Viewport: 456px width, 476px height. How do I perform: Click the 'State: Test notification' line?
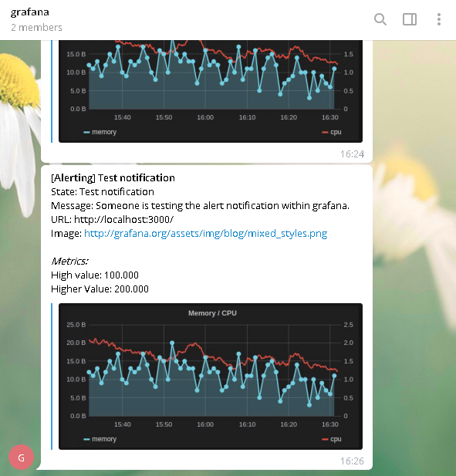coord(103,192)
